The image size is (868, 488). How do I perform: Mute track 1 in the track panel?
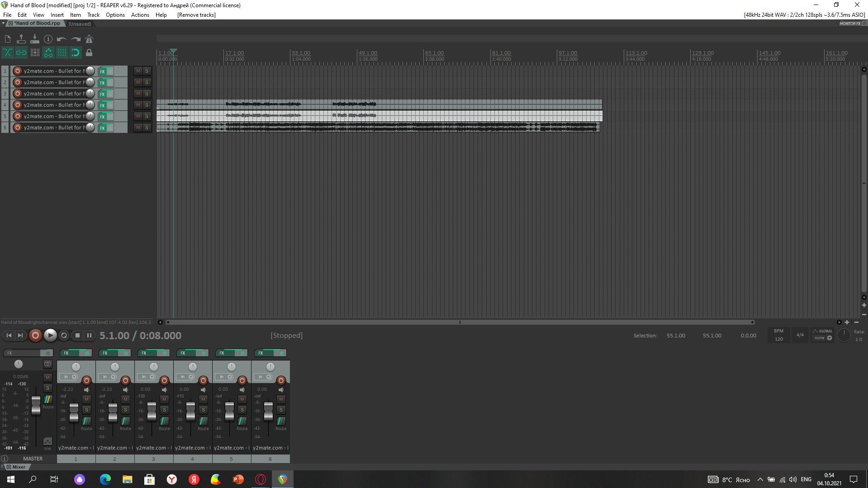pos(138,71)
